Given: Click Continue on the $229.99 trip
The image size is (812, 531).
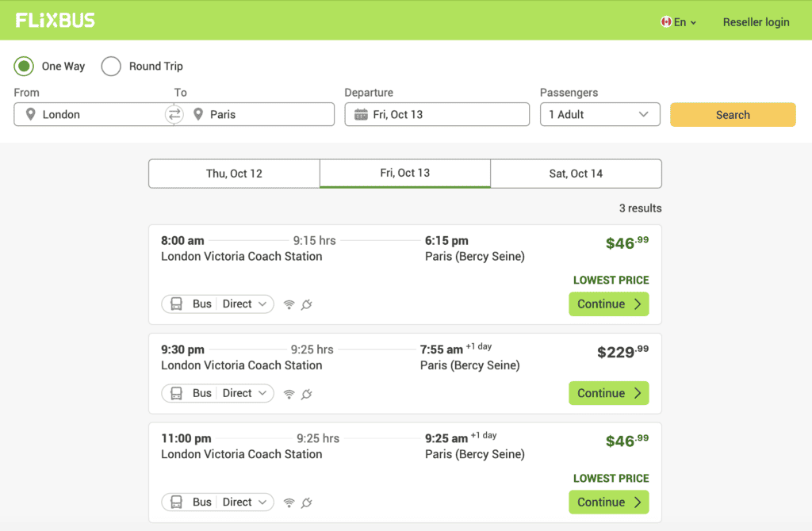Looking at the screenshot, I should click(x=608, y=393).
